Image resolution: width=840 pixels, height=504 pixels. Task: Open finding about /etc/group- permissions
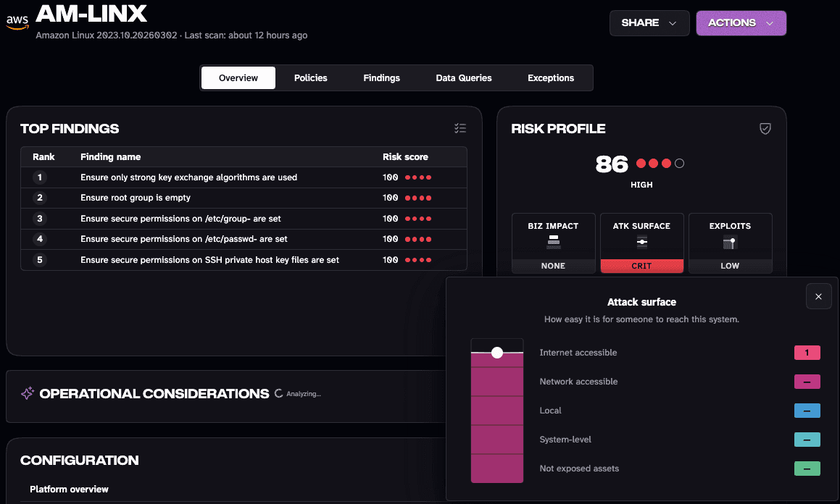click(180, 218)
